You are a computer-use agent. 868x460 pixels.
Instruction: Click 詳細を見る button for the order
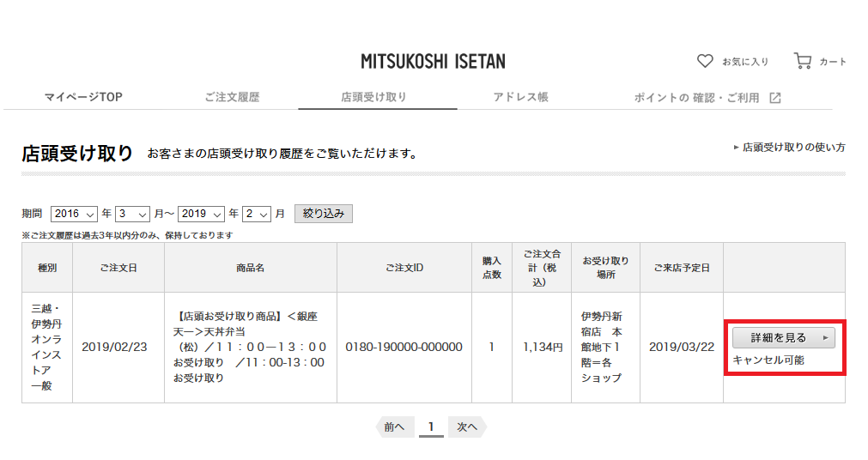pyautogui.click(x=783, y=337)
